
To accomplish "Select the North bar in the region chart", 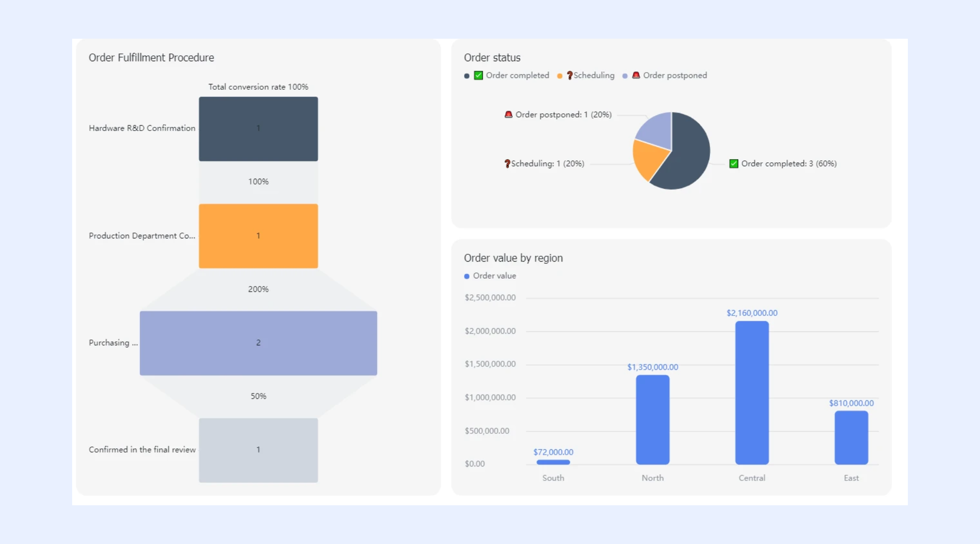I will coord(652,420).
